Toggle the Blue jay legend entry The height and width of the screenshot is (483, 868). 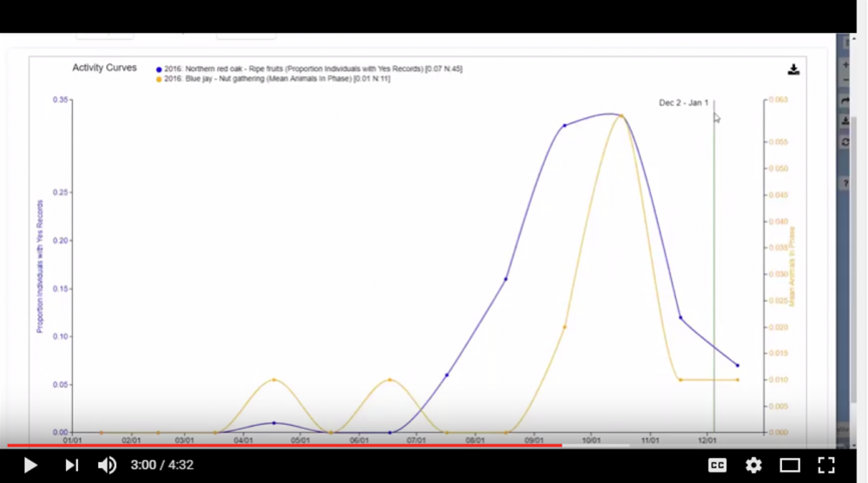273,79
